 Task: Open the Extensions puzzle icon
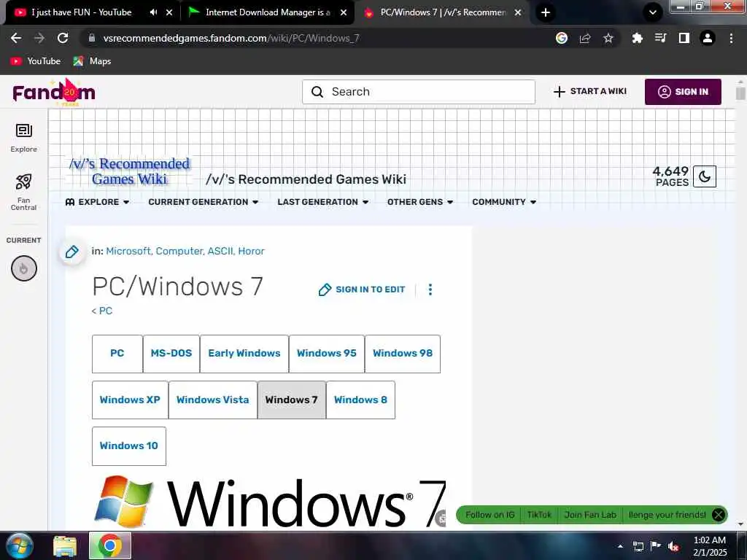click(638, 38)
